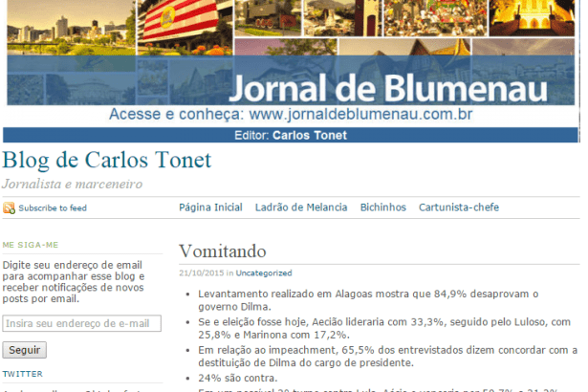Click the email address input field
The height and width of the screenshot is (392, 588).
(82, 323)
